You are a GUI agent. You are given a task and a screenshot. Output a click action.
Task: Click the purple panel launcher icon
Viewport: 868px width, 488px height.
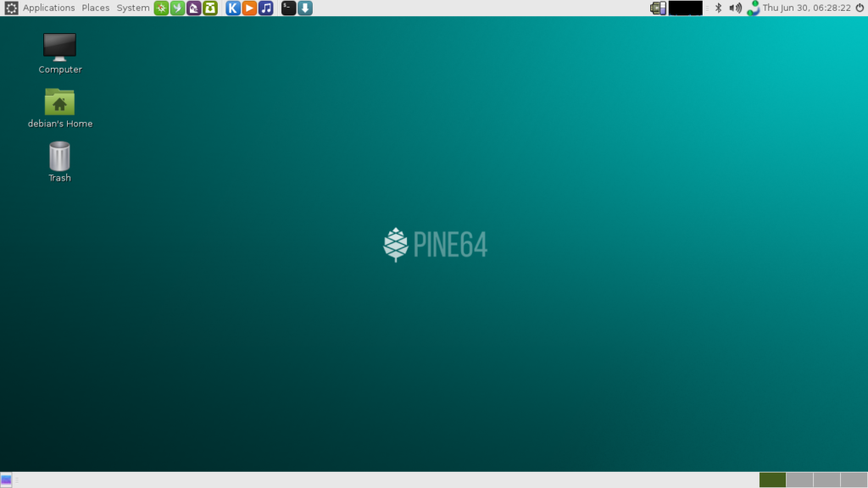click(194, 8)
